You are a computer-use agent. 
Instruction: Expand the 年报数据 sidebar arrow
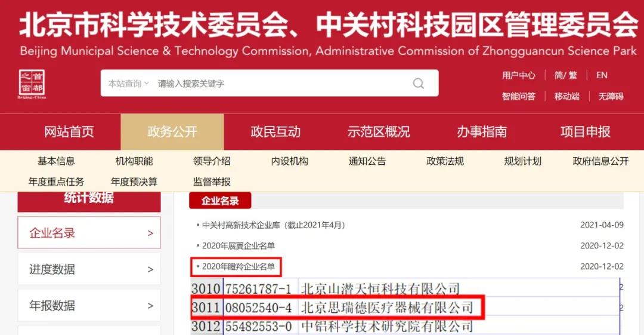150,306
